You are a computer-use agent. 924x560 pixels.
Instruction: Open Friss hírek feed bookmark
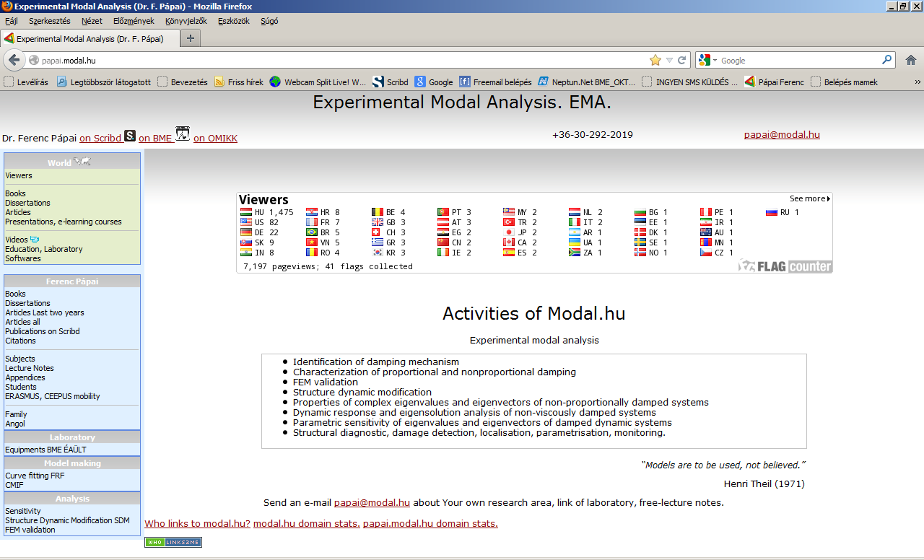tap(238, 82)
